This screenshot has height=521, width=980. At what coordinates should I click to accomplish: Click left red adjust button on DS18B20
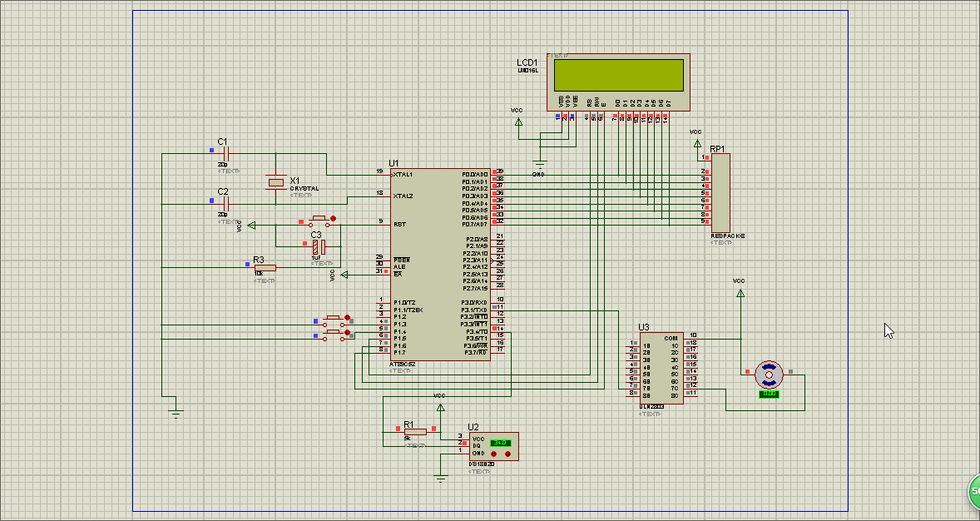point(494,454)
